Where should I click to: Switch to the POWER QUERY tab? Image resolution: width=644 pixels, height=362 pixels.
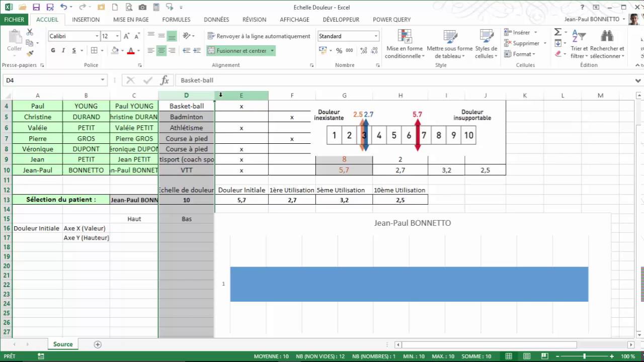click(x=391, y=20)
